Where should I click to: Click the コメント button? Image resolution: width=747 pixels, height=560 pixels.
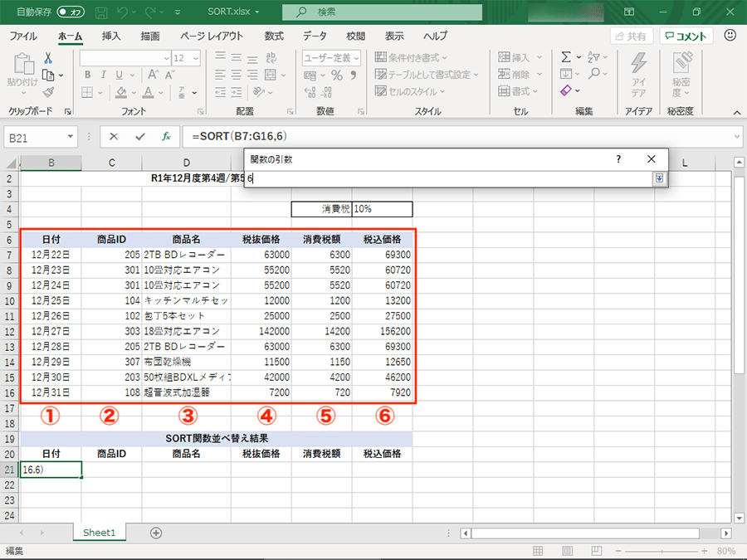coord(685,37)
